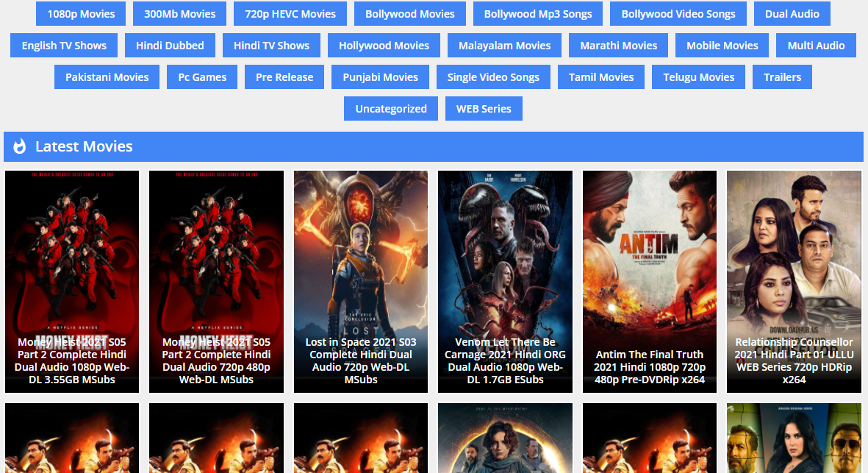Image resolution: width=868 pixels, height=473 pixels.
Task: Open the 1080p Movies category
Action: [81, 14]
